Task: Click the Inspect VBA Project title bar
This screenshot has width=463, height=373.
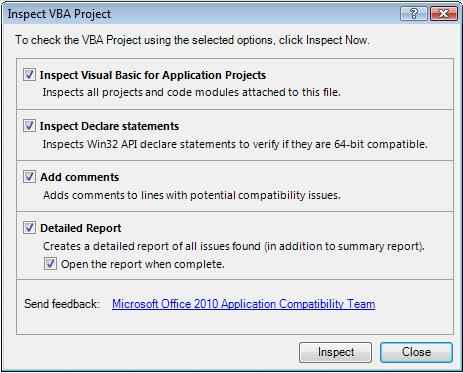Action: point(200,14)
